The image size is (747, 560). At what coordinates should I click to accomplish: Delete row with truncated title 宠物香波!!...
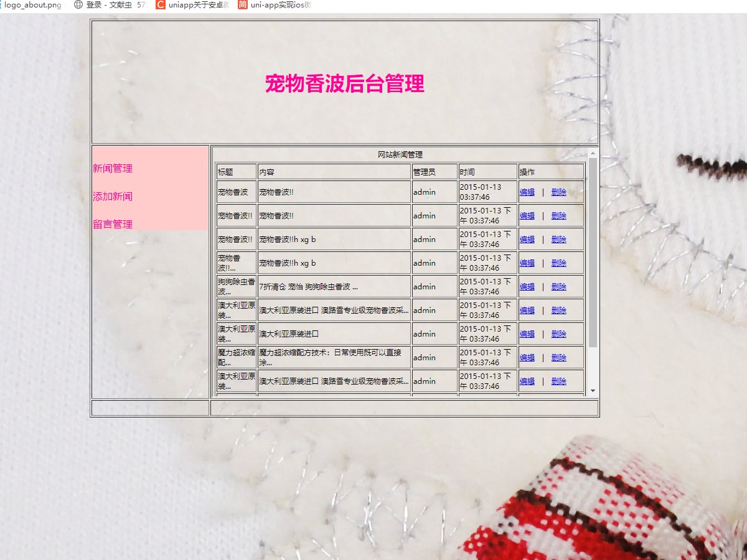559,263
